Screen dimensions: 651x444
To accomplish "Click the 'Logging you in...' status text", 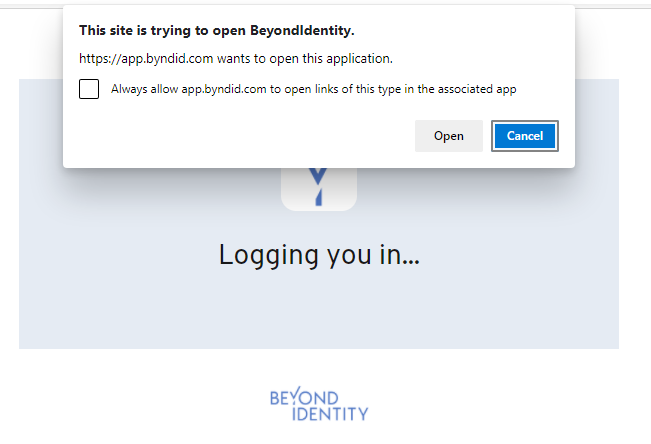I will pos(319,255).
